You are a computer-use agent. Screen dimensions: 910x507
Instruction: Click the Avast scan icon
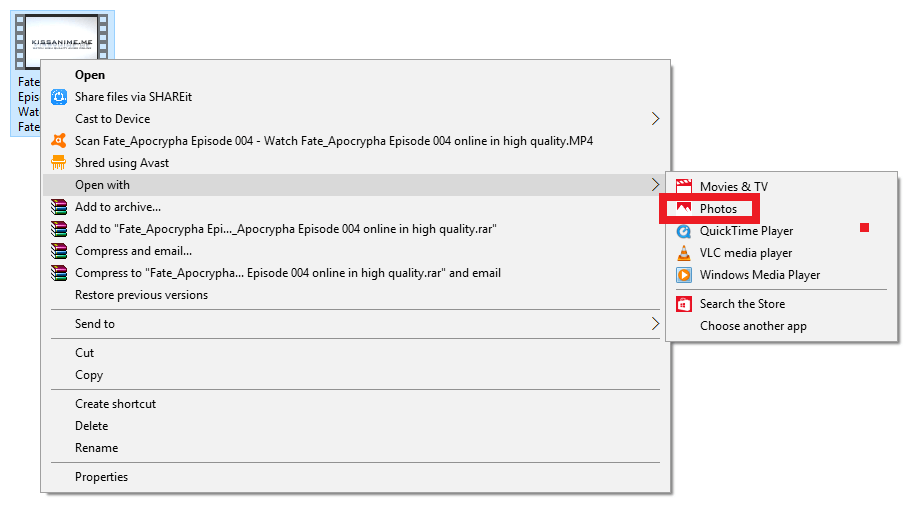(59, 141)
